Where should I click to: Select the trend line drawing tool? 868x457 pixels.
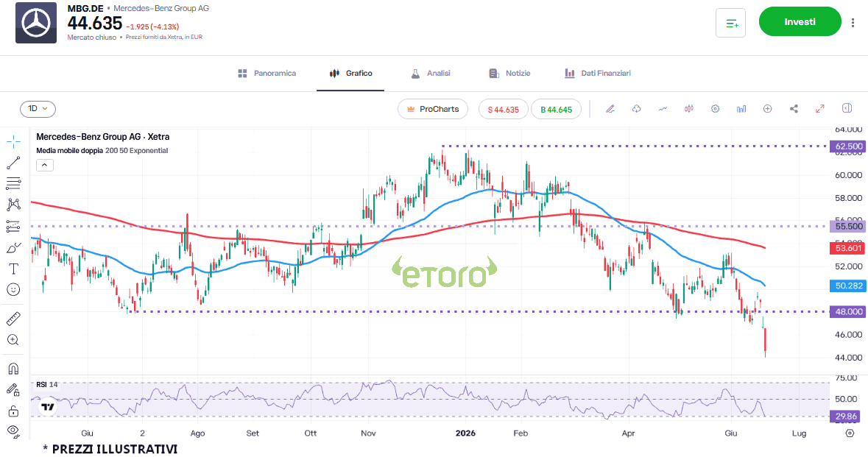13,163
